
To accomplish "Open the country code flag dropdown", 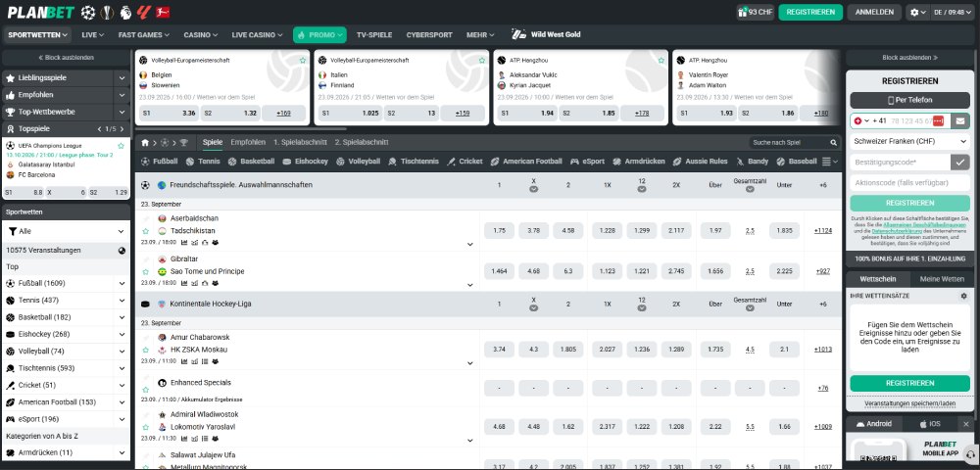I will (x=861, y=120).
